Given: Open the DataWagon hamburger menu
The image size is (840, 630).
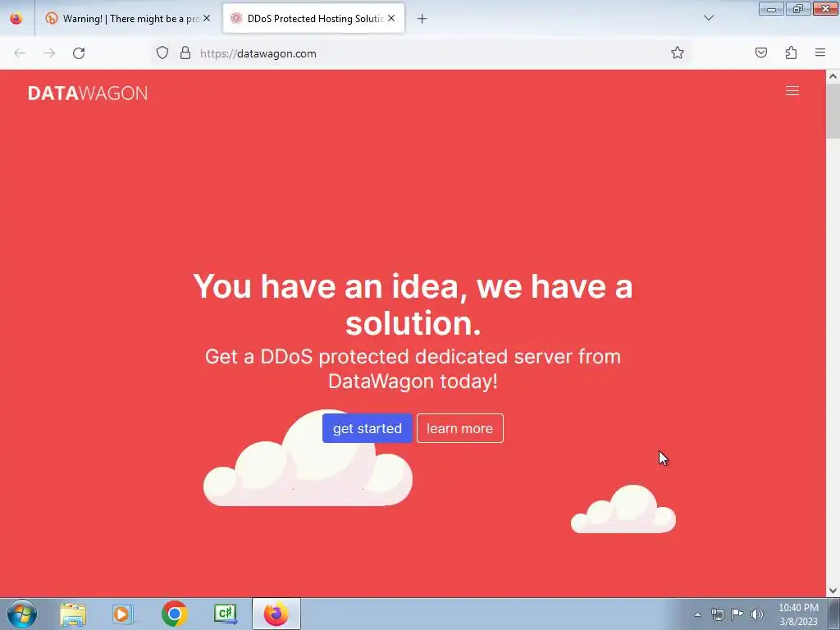Looking at the screenshot, I should point(792,91).
